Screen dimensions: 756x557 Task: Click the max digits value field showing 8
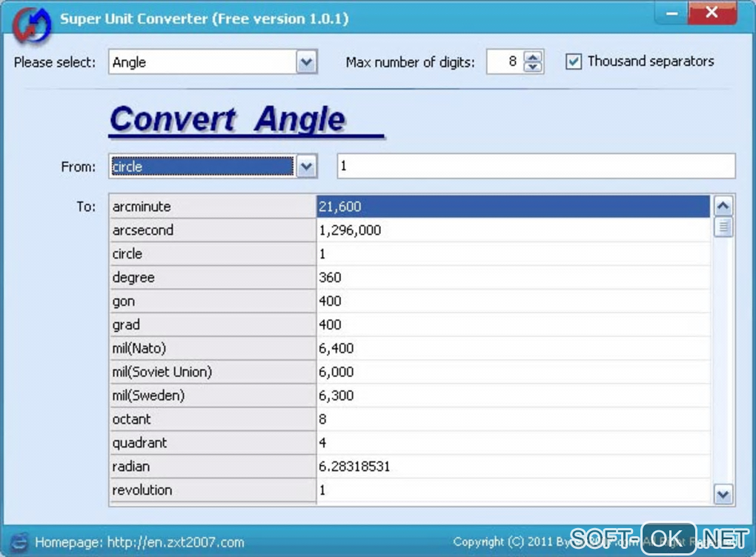click(505, 61)
